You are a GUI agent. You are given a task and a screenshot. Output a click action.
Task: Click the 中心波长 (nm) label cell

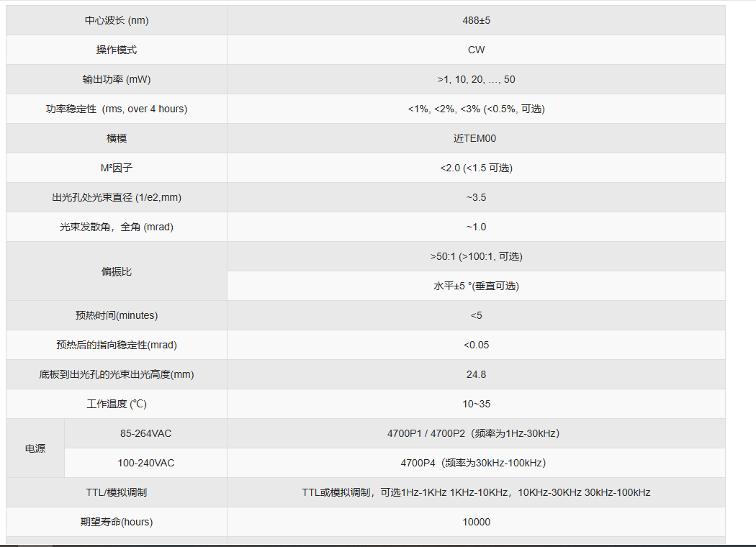tap(117, 20)
